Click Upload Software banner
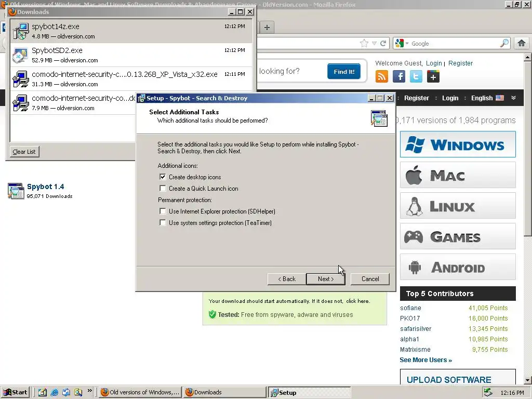The width and height of the screenshot is (532, 399). 458,377
